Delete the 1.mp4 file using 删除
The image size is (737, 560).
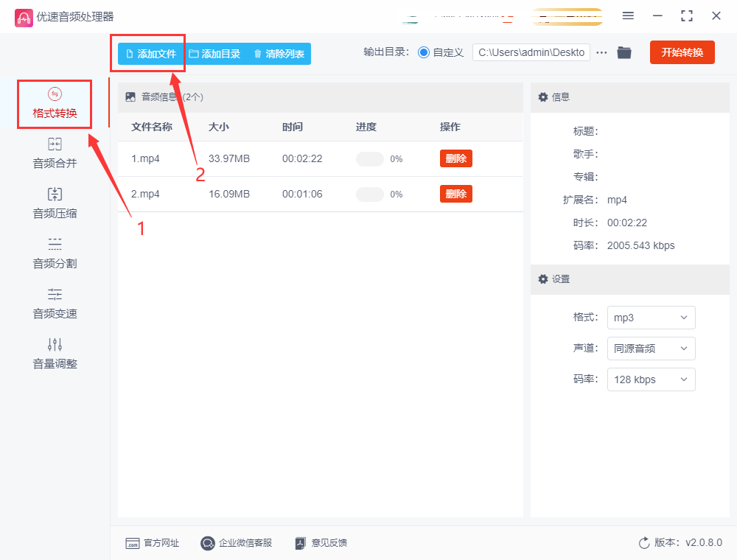click(x=455, y=158)
